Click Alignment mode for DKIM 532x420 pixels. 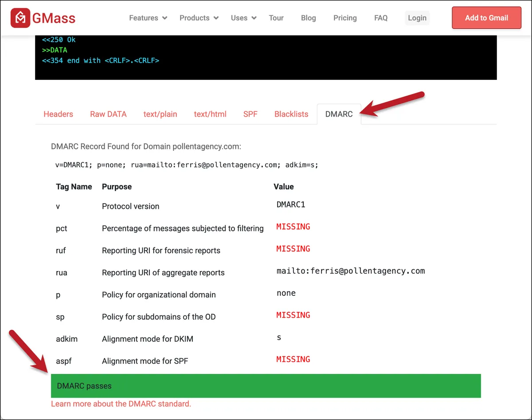click(148, 339)
